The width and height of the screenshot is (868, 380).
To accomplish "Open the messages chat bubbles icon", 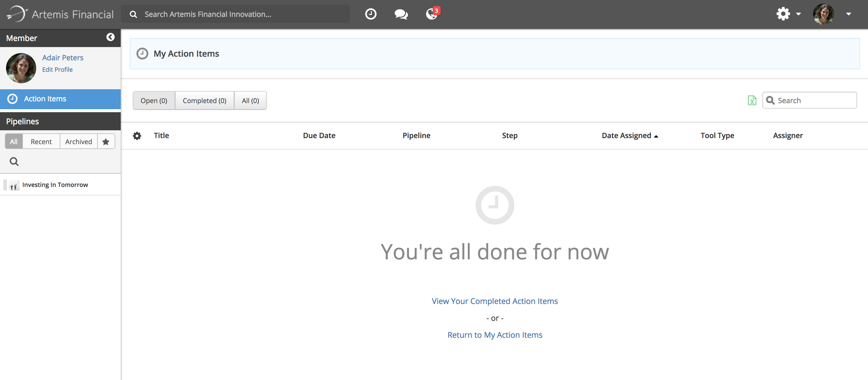I will point(401,14).
